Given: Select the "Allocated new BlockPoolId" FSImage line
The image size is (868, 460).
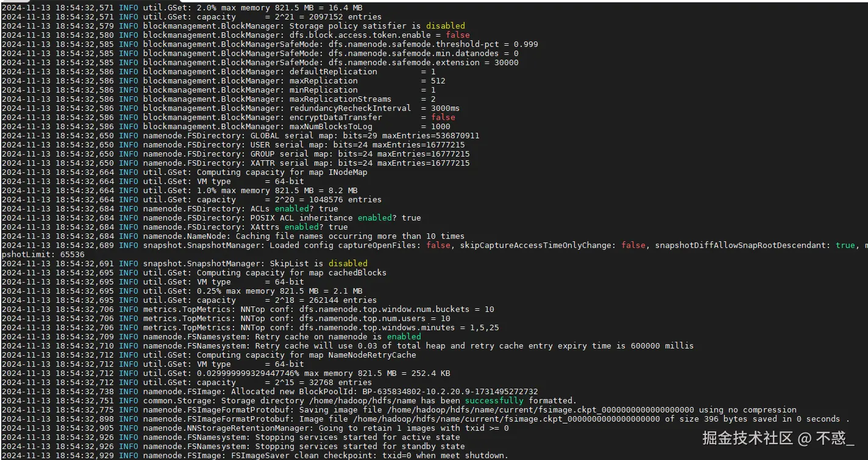Looking at the screenshot, I should point(269,392).
